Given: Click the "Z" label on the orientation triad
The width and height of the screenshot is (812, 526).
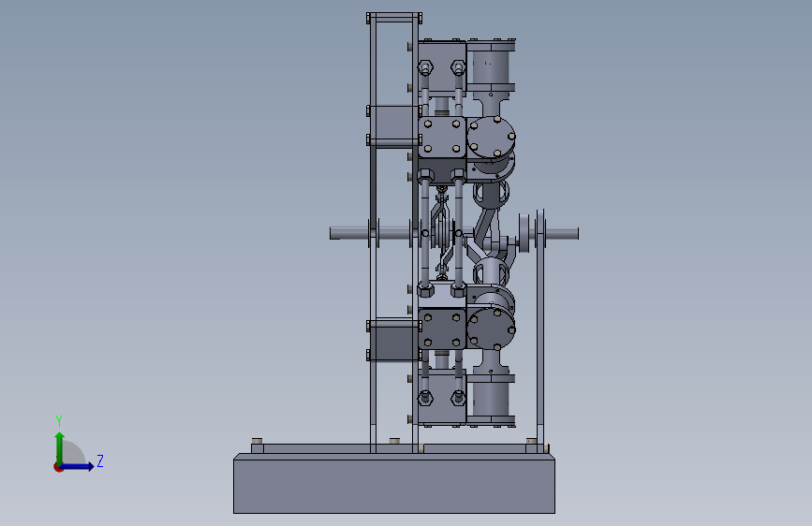Looking at the screenshot, I should click(x=100, y=460).
